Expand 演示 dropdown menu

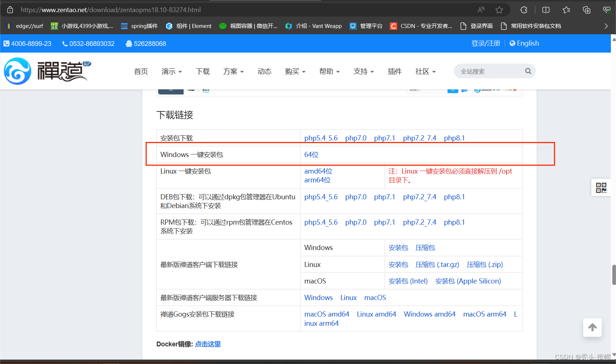coord(172,71)
